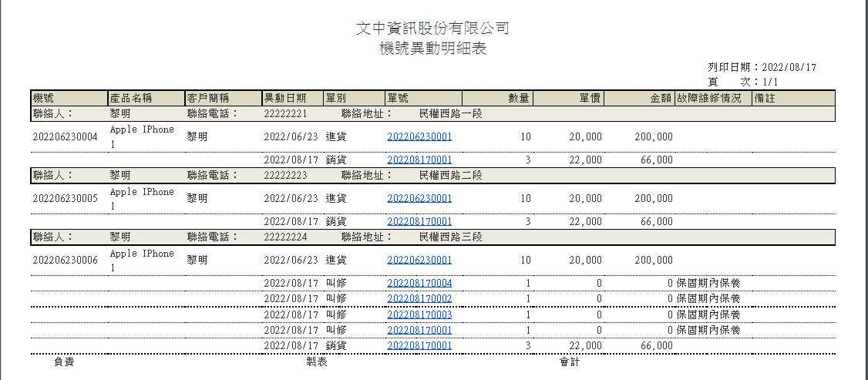
Task: Click the 製表 footer label
Action: point(317,362)
